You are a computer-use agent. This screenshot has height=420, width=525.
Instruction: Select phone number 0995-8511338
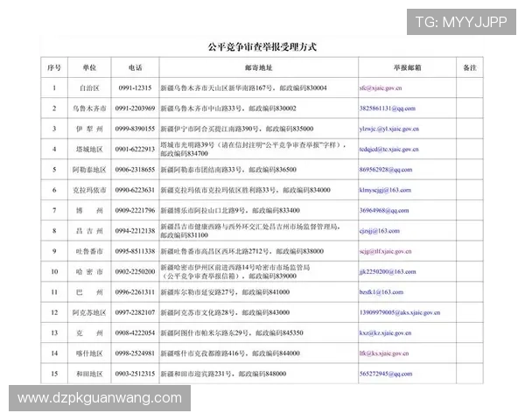(136, 251)
